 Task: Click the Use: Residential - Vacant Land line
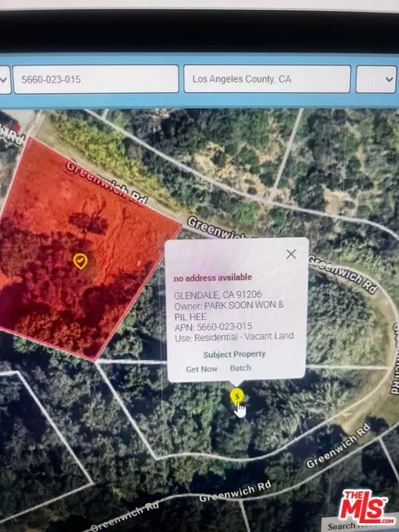point(234,337)
